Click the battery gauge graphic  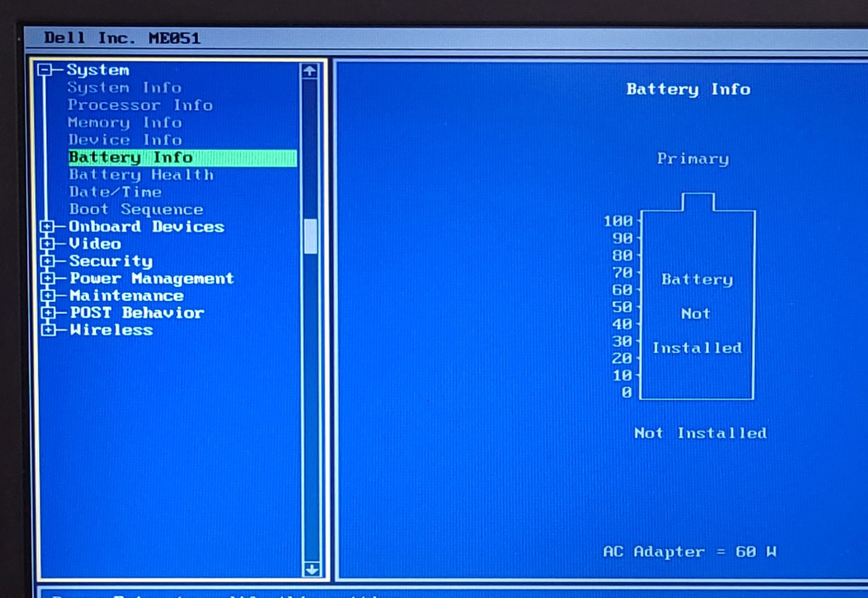(x=698, y=296)
